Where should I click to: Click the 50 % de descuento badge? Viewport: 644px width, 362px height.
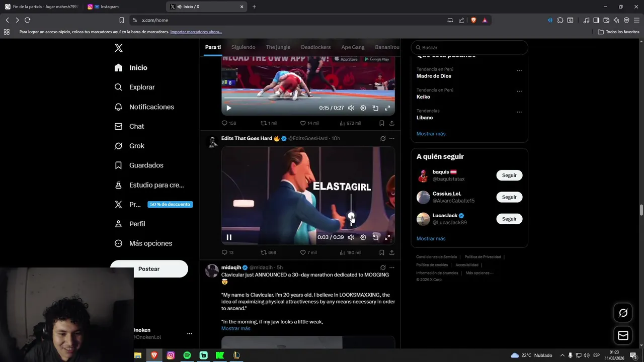click(170, 205)
